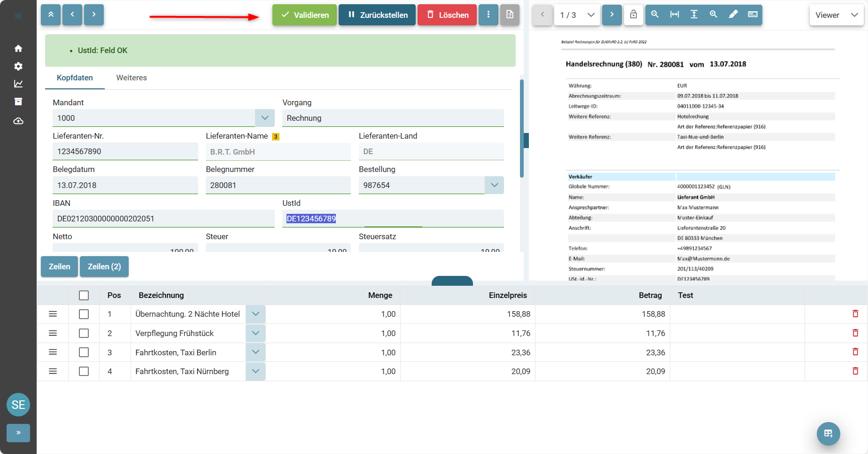Screen dimensions: 868x454
Task: Click the Zeilen button
Action: (59, 266)
